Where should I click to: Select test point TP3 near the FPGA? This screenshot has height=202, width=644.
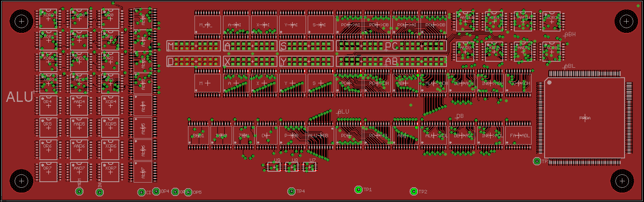tap(537, 161)
